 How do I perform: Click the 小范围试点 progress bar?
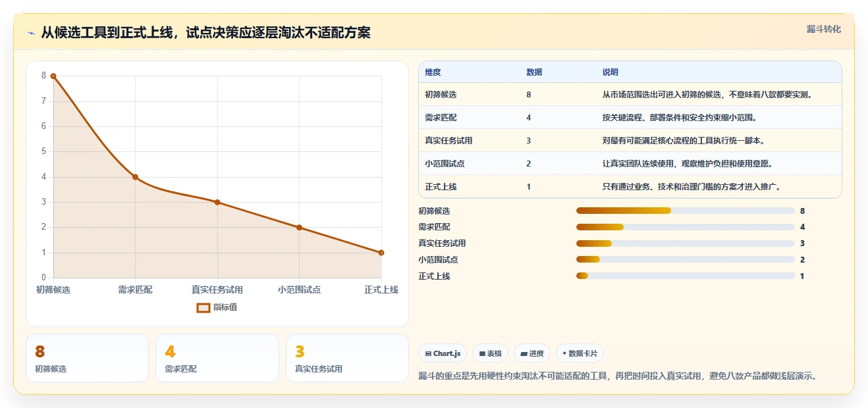(x=685, y=260)
